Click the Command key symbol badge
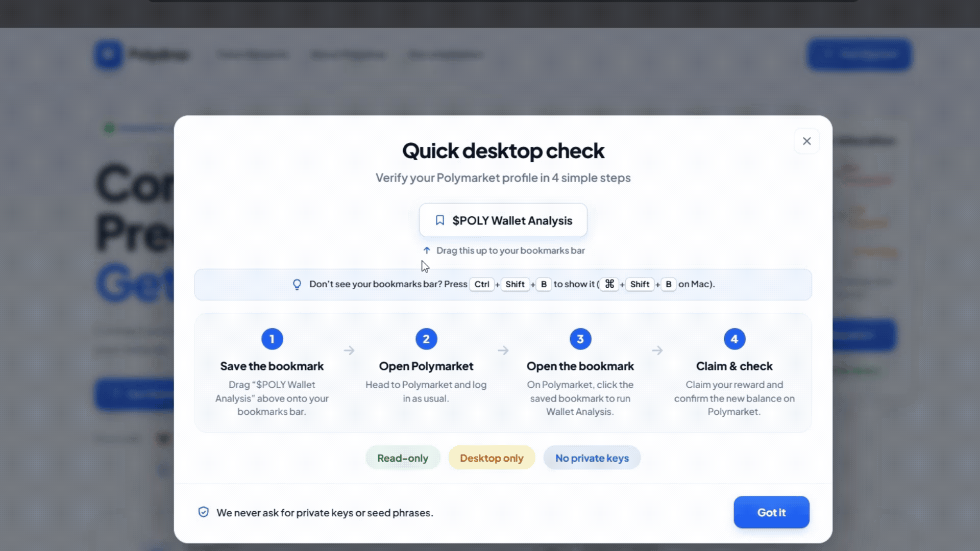 pyautogui.click(x=609, y=285)
